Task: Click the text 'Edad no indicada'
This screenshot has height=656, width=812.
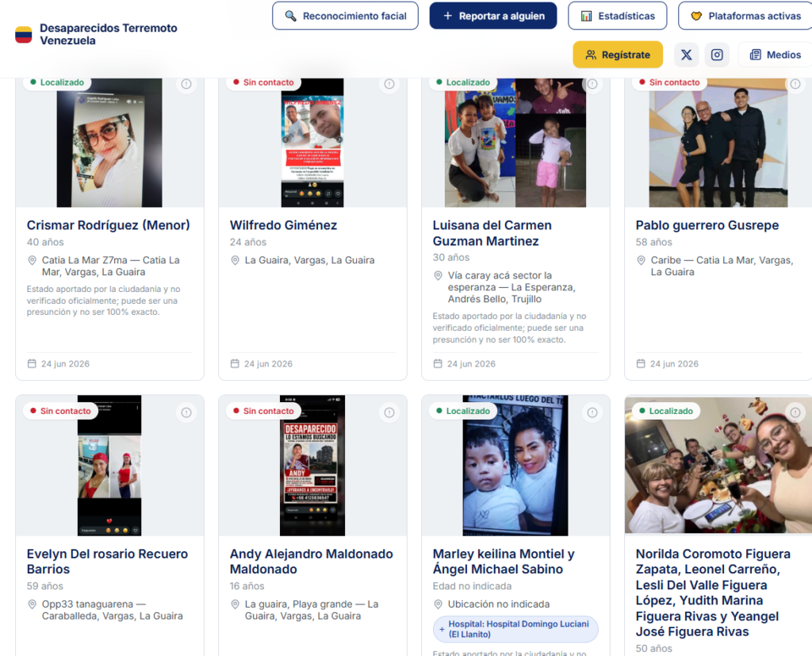Action: click(473, 586)
